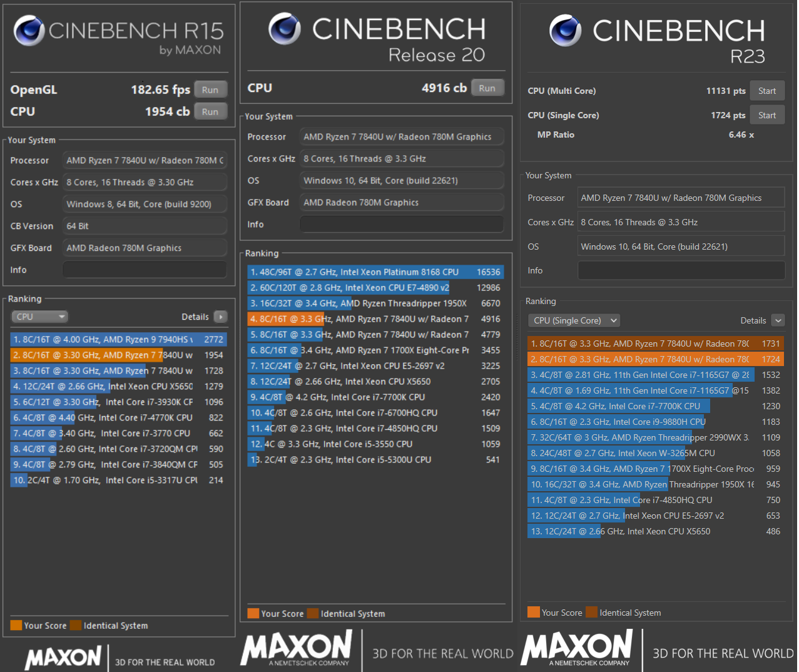Select the Xeon E7-4890 v2 row in Release 20

(x=375, y=287)
